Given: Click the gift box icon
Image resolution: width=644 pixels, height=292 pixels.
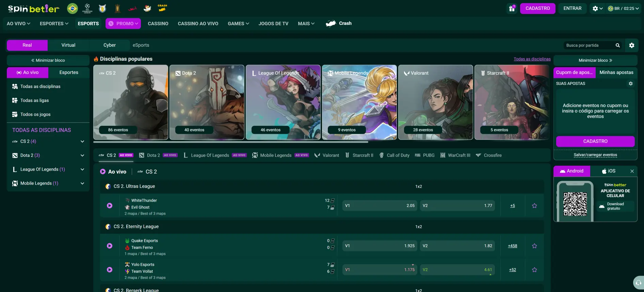Looking at the screenshot, I should 512,9.
